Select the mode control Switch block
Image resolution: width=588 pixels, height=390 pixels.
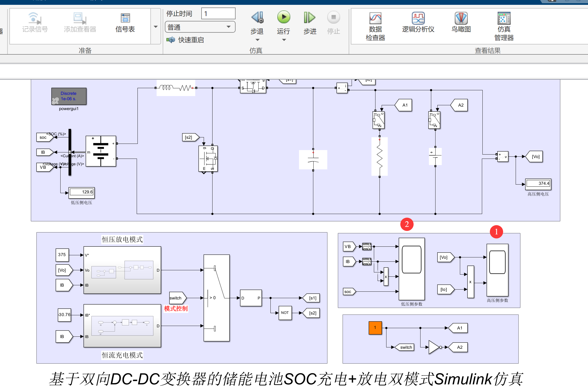pyautogui.click(x=217, y=298)
